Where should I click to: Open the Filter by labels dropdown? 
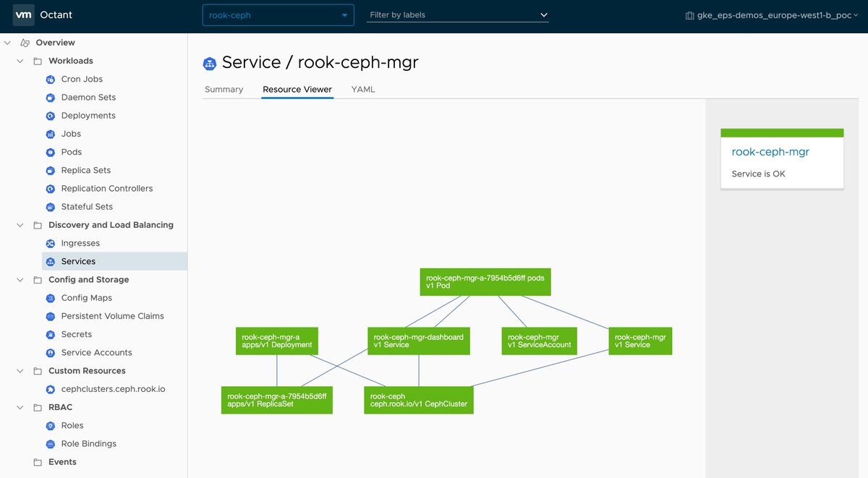point(458,14)
